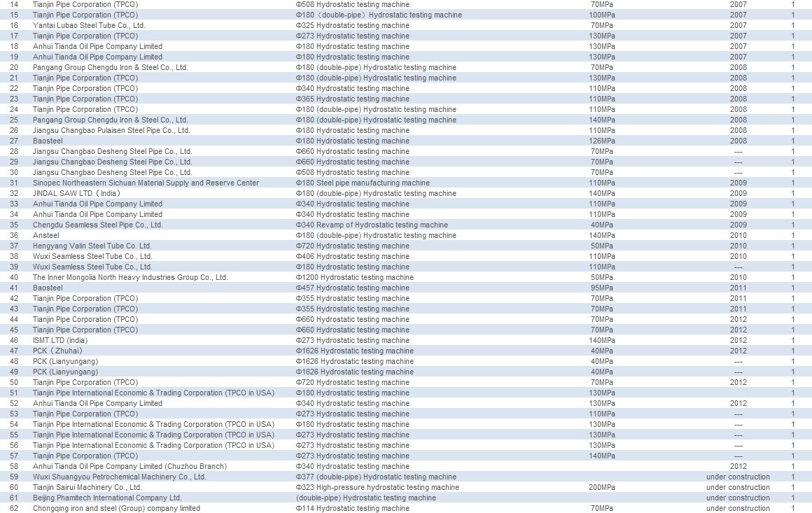Select Φ377 (double-pipe) Hydrostatic testing machine
Screen dimensions: 812x513
coord(376,477)
